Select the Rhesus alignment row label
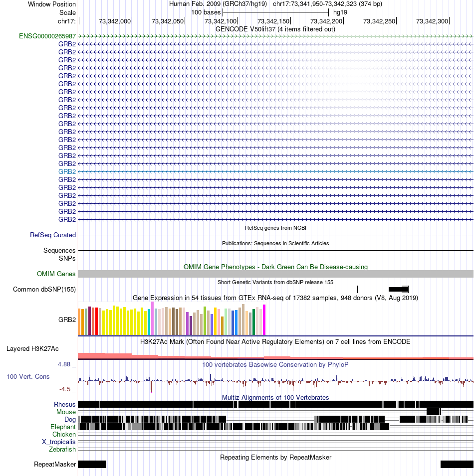This screenshot has height=476, width=474. tap(65, 404)
